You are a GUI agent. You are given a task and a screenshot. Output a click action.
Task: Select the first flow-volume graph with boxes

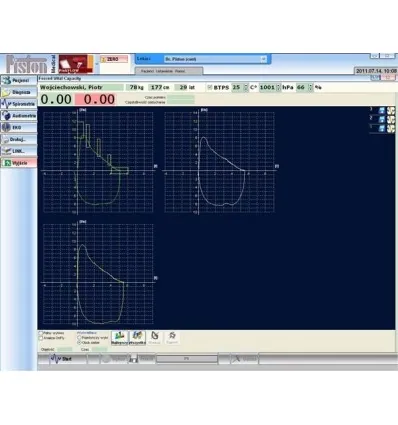click(x=99, y=162)
